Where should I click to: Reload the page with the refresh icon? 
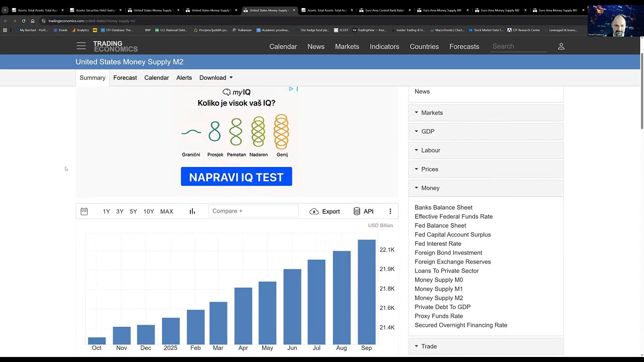(23, 21)
